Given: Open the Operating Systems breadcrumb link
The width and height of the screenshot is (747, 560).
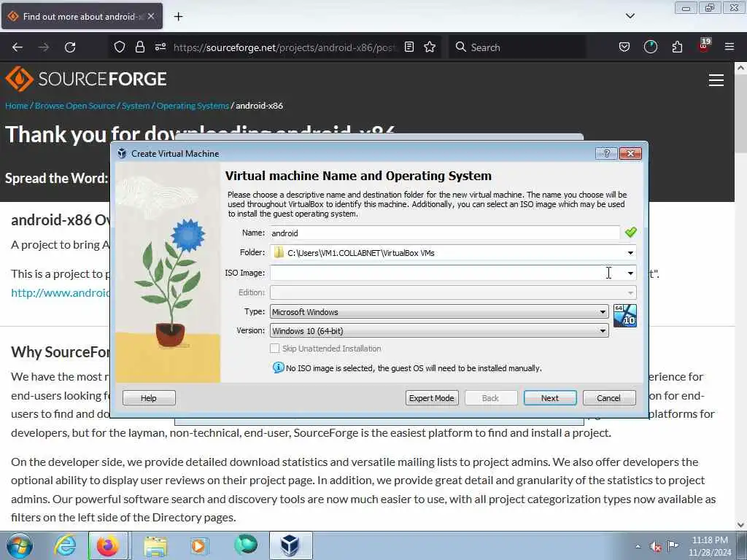Looking at the screenshot, I should pyautogui.click(x=193, y=106).
